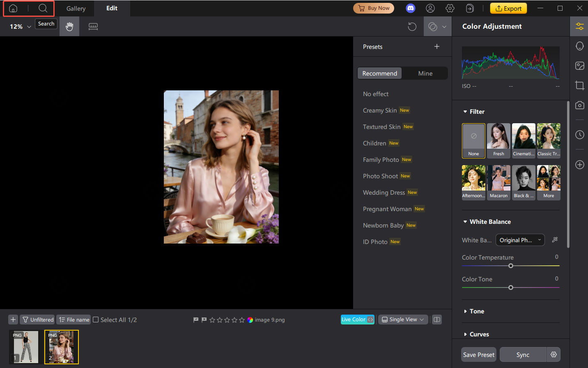Click the Save Preset button
This screenshot has height=368, width=588.
[x=478, y=355]
